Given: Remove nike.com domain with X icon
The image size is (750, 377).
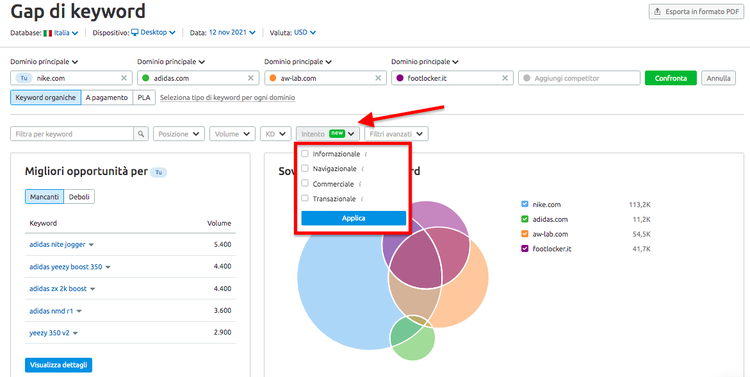Looking at the screenshot, I should 123,78.
